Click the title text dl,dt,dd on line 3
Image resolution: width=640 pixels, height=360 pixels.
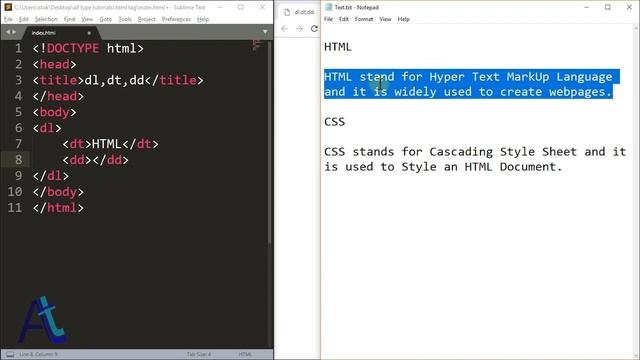(114, 80)
